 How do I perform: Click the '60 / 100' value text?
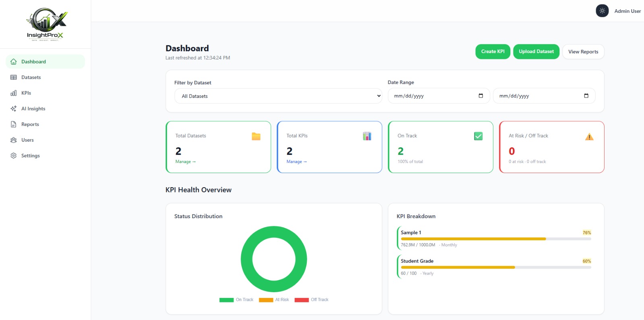click(409, 273)
